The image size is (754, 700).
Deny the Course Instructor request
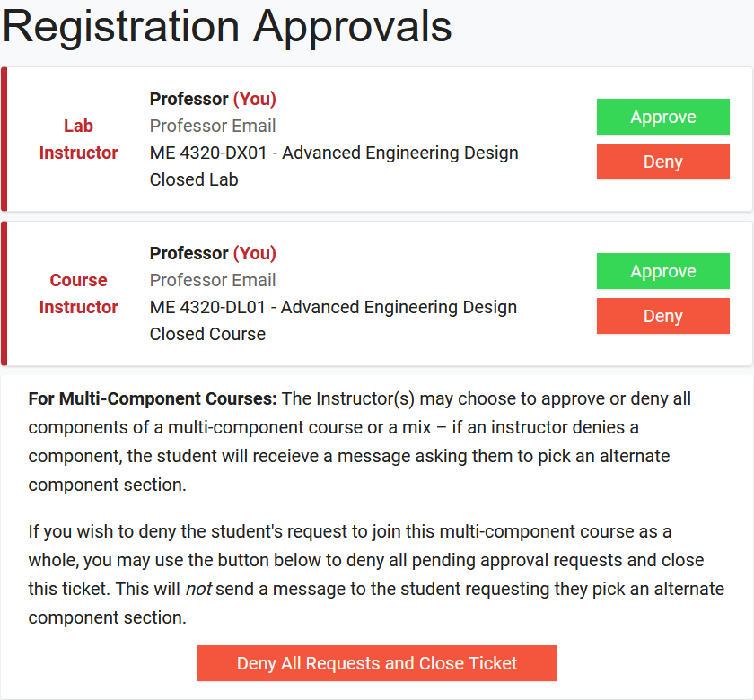[x=662, y=317]
